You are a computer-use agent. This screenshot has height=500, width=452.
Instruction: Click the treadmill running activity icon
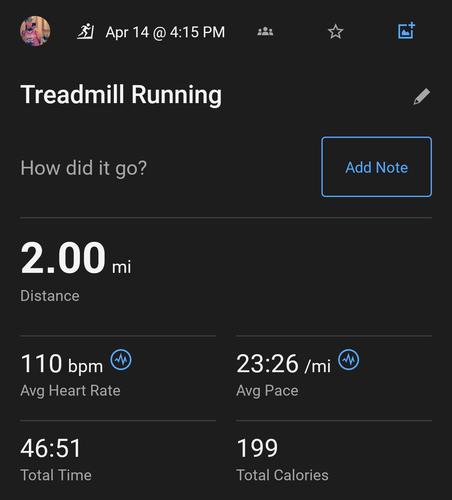point(85,32)
